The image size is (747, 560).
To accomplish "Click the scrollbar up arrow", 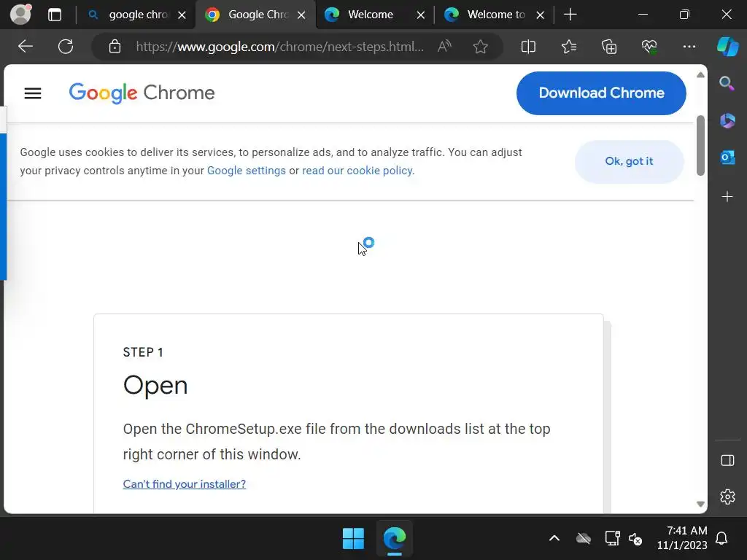I will (x=700, y=75).
